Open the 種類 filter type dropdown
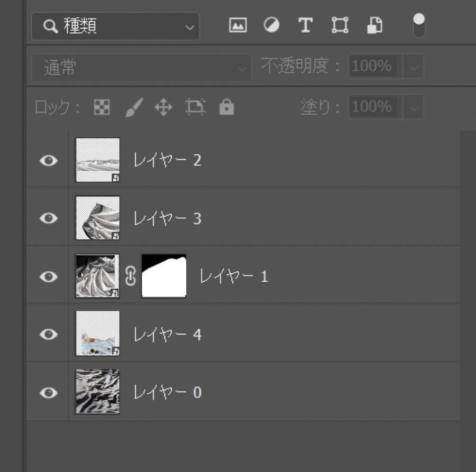 click(115, 26)
